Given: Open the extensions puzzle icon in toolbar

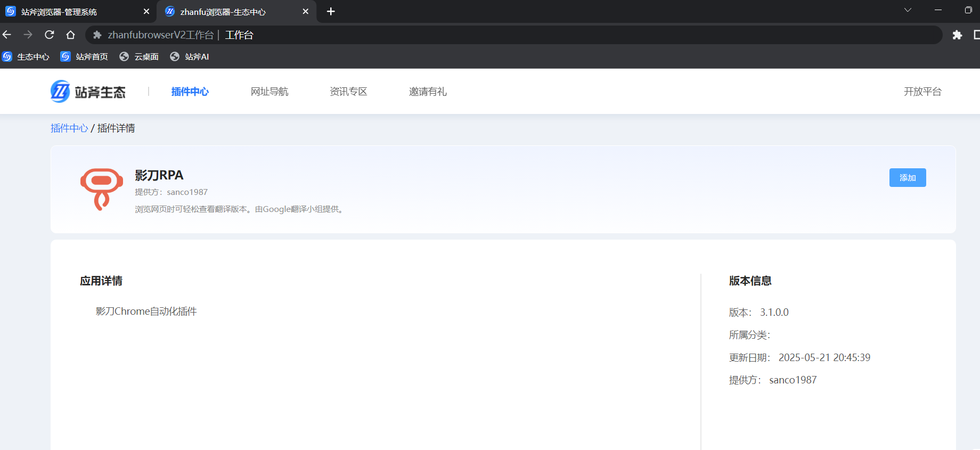Looking at the screenshot, I should [x=957, y=35].
